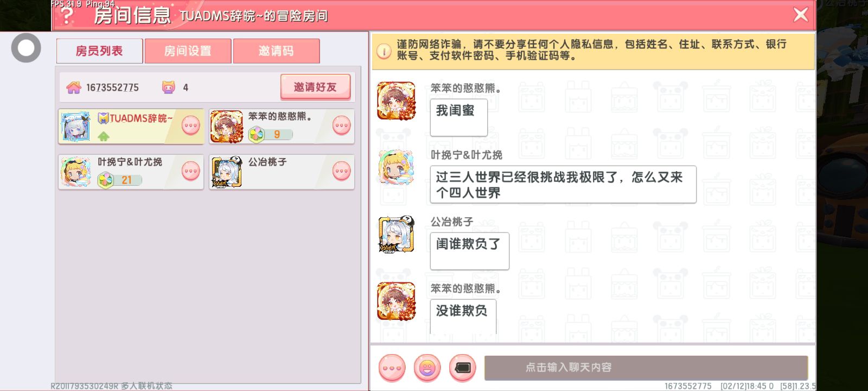Click the three-dot bubble beside chat input
The width and height of the screenshot is (868, 391).
click(x=392, y=368)
